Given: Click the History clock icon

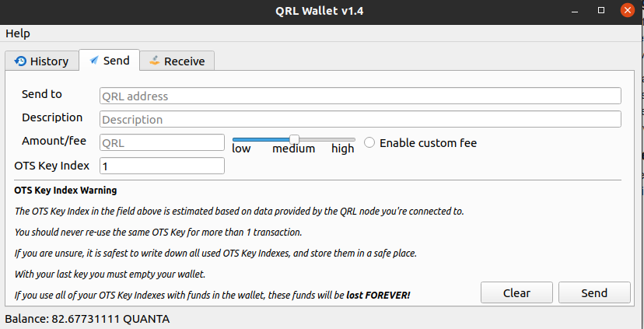Looking at the screenshot, I should pos(20,61).
